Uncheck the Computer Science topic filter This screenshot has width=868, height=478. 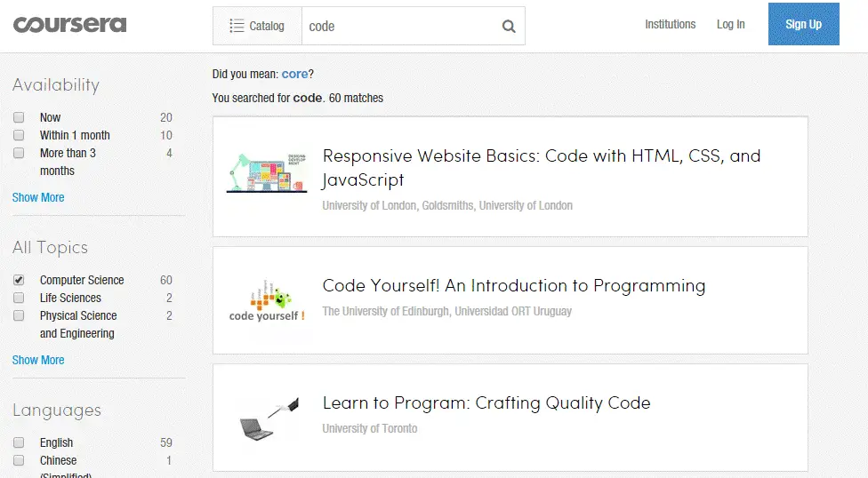coord(19,280)
